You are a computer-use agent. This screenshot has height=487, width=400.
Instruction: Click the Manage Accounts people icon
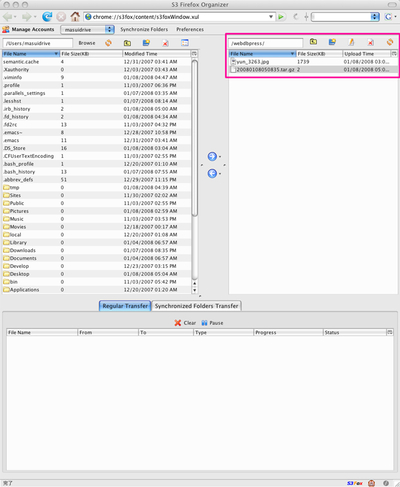(x=6, y=29)
